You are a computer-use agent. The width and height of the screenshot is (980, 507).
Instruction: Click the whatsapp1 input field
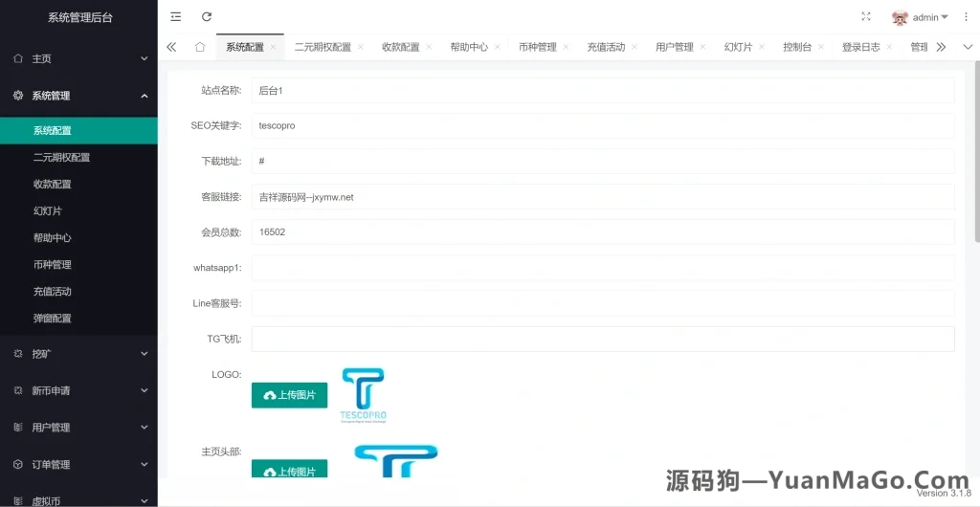(603, 268)
